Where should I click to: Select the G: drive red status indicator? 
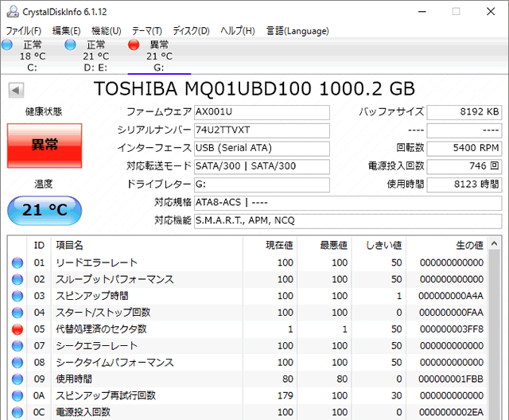point(134,45)
